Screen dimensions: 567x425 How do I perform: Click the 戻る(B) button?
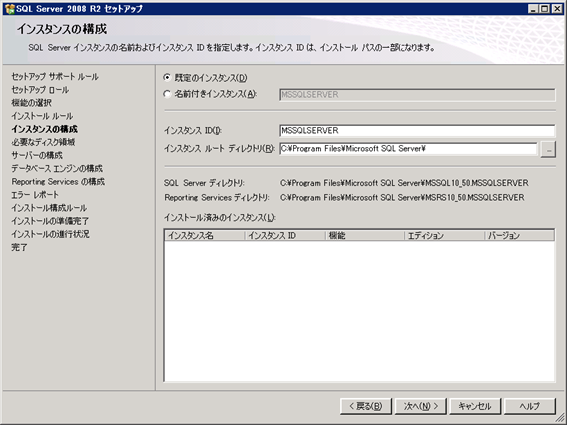coord(366,406)
